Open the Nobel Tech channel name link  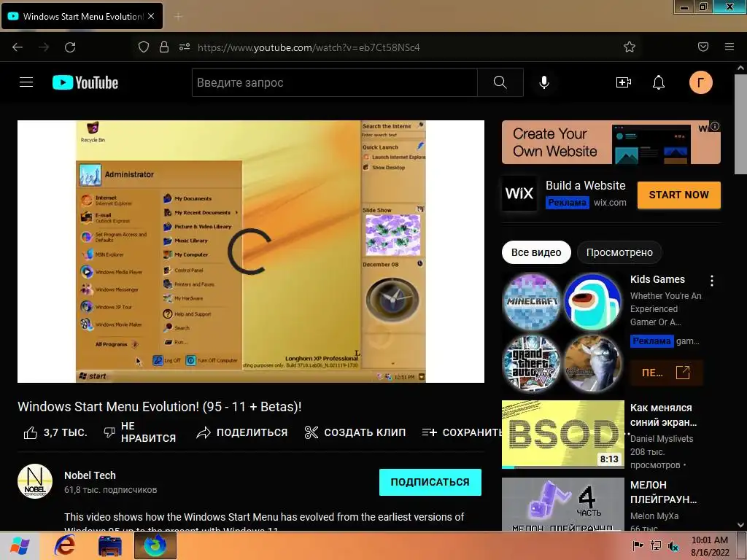pos(90,475)
